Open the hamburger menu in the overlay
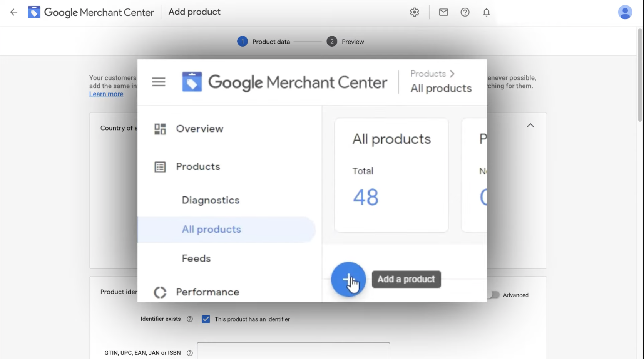Viewport: 644px width, 359px height. point(159,82)
